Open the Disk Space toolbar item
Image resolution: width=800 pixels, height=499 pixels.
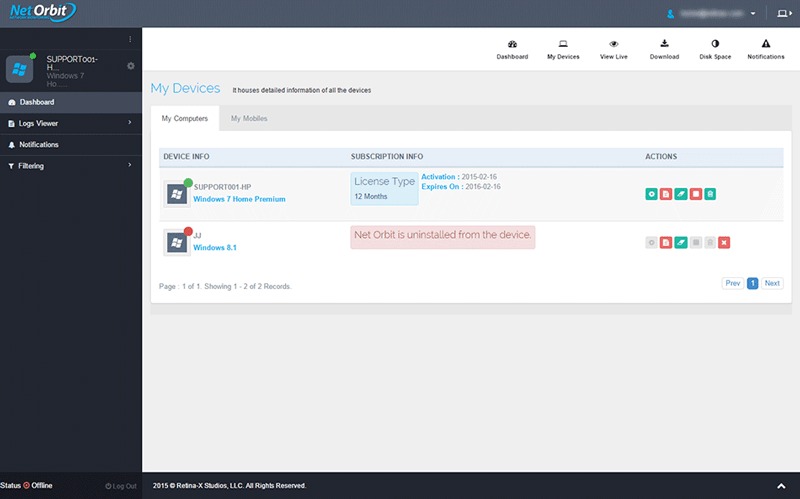click(715, 49)
